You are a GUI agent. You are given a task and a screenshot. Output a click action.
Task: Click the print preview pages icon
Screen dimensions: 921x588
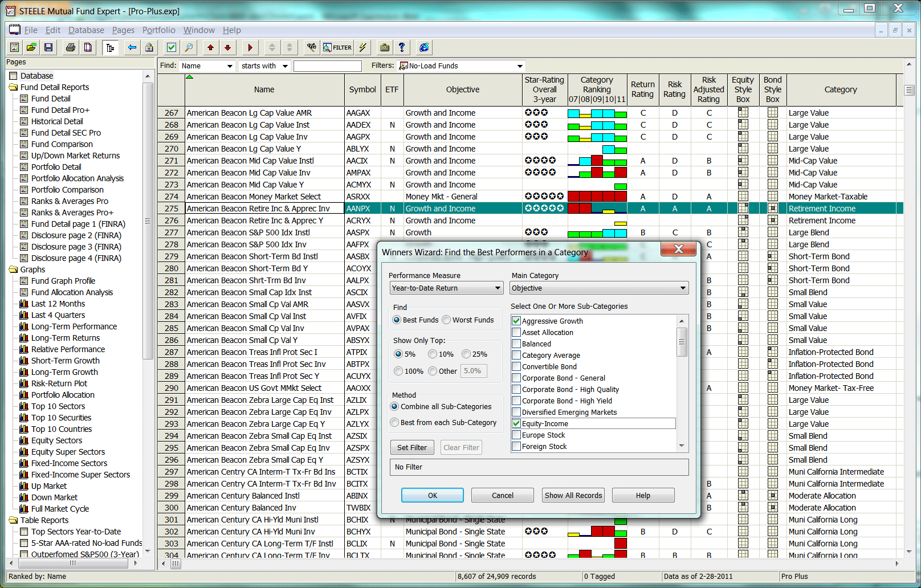[x=88, y=47]
